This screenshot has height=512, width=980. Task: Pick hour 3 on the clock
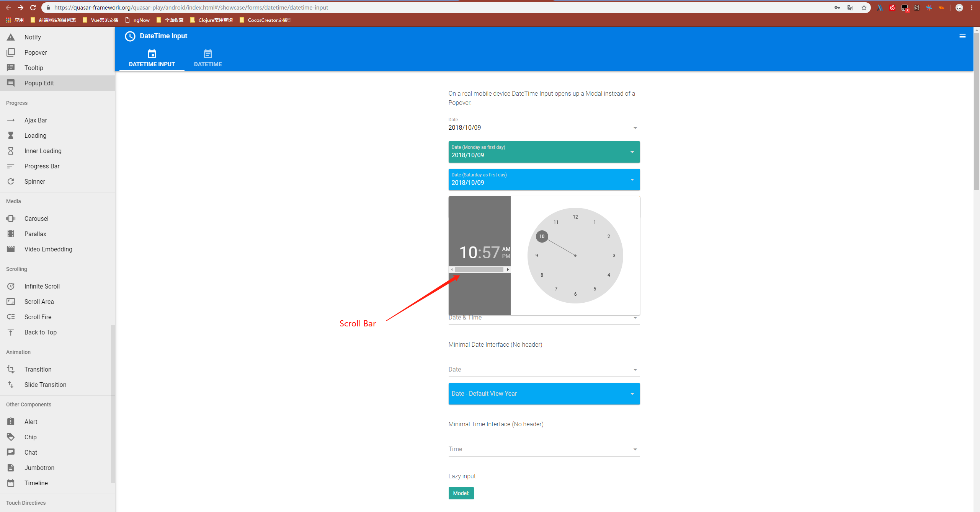614,256
